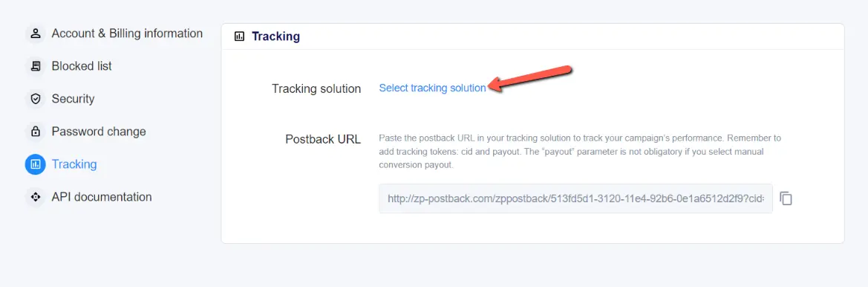Open the API documentation menu label

pos(101,197)
